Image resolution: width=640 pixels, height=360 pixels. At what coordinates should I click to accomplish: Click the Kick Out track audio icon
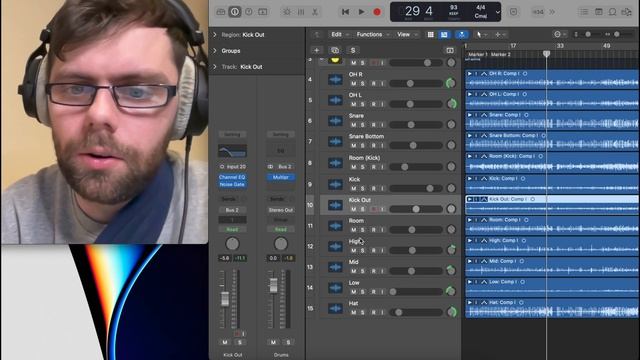[335, 205]
